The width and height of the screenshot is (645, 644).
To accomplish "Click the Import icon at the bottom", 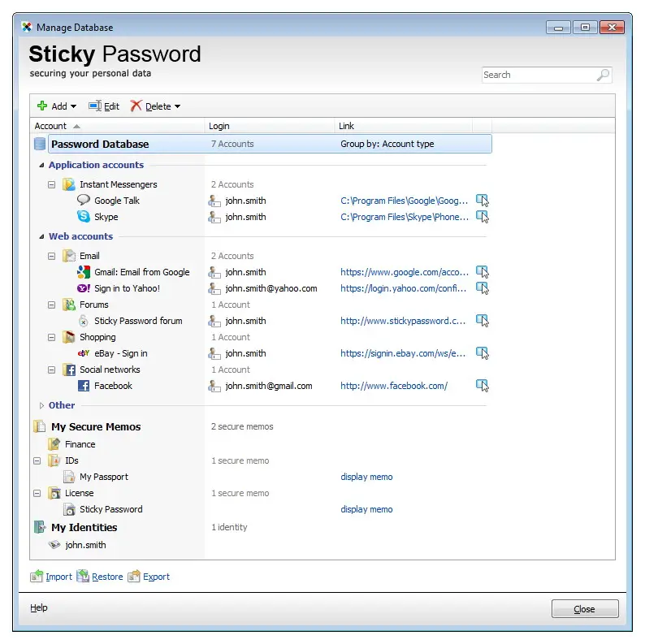I will click(37, 577).
